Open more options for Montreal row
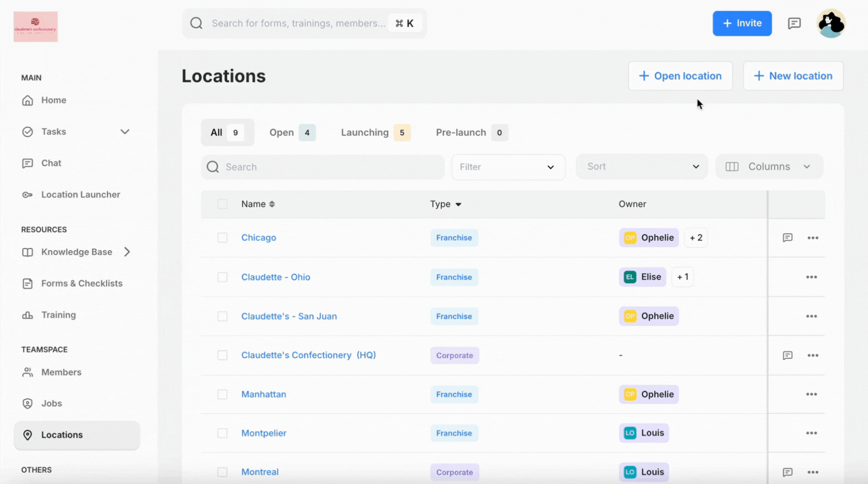Viewport: 868px width, 484px height. coord(813,472)
